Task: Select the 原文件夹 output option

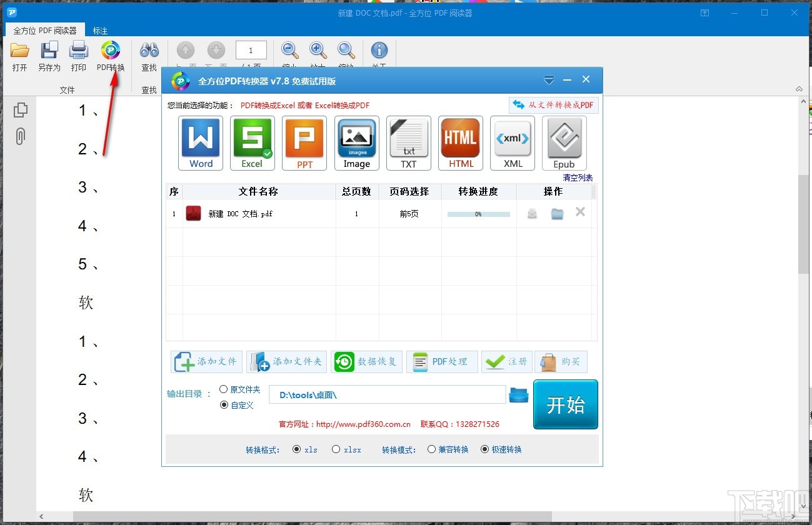Action: 239,389
